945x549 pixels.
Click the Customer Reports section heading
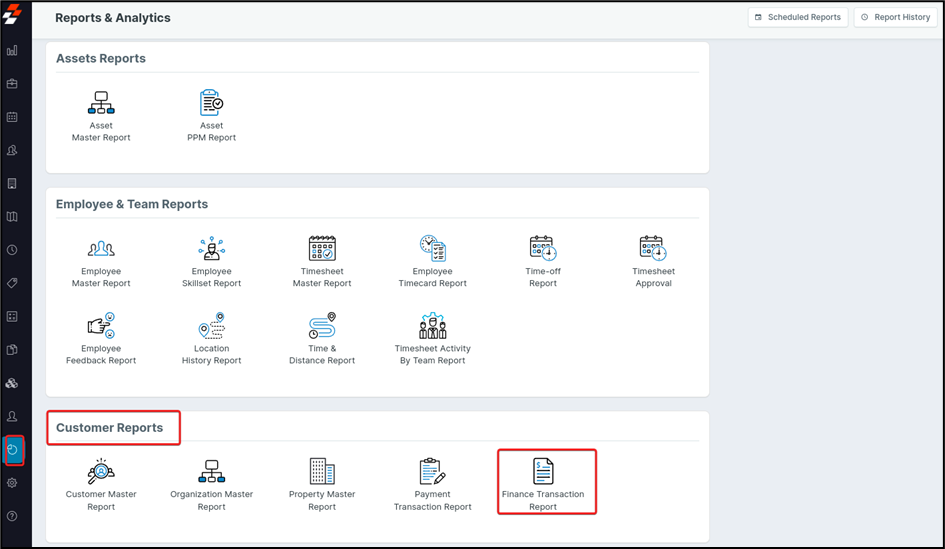(x=110, y=428)
